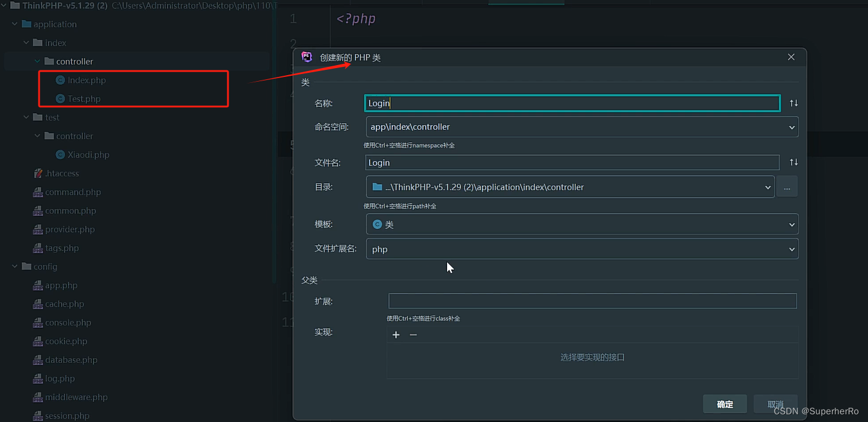Select Xiaodi.php in the project tree

coord(88,154)
